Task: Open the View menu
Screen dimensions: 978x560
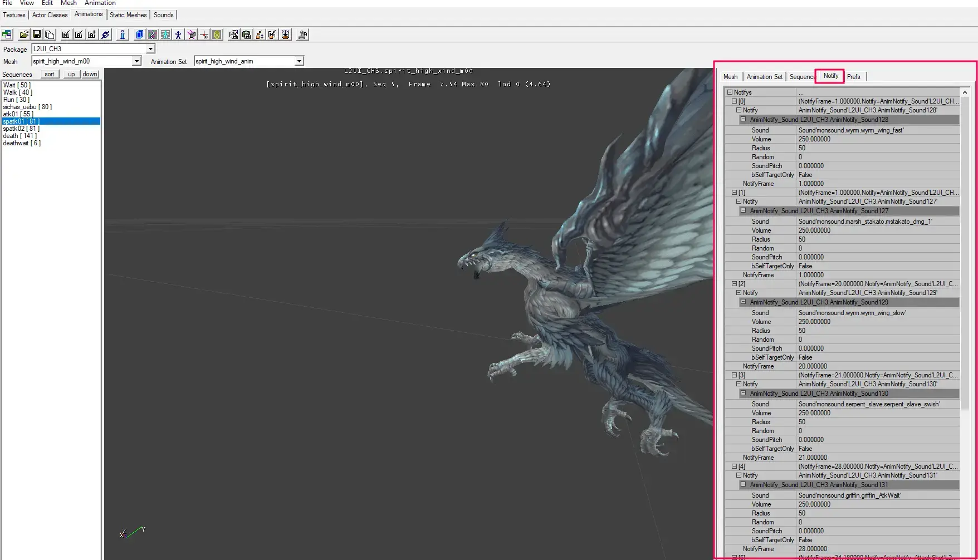Action: (27, 3)
